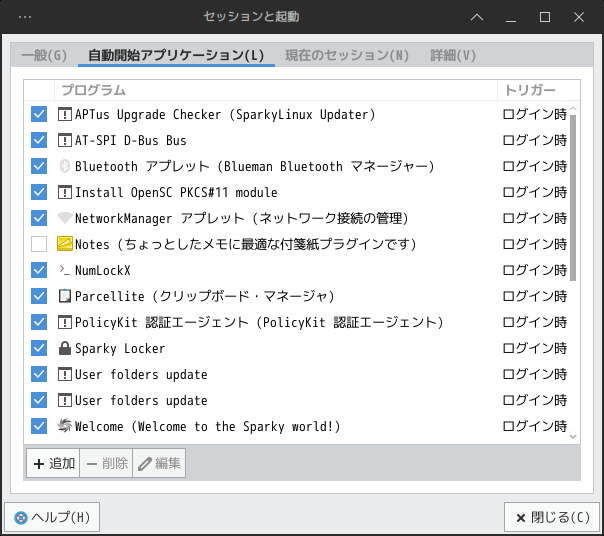Click the scrollbar down arrow
The width and height of the screenshot is (604, 536).
(x=573, y=437)
